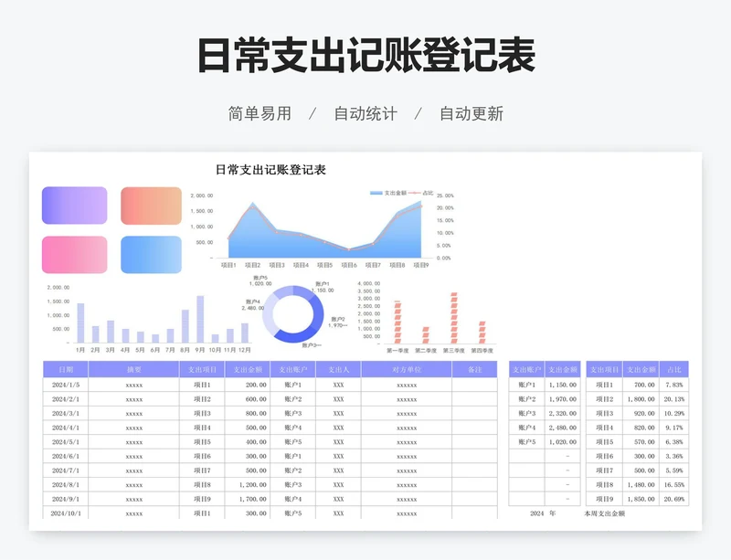Select the large heading 日常支出记账登记表
The width and height of the screenshot is (731, 560).
coord(366,55)
